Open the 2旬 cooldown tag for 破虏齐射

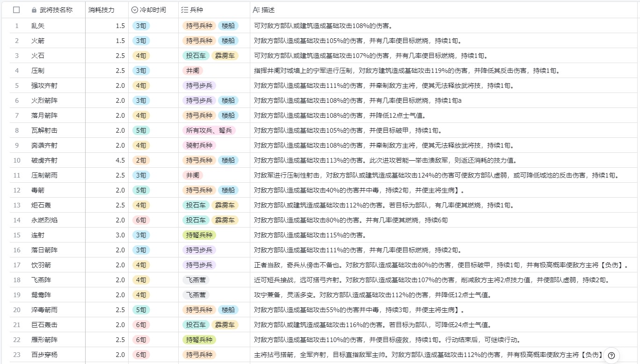(141, 160)
